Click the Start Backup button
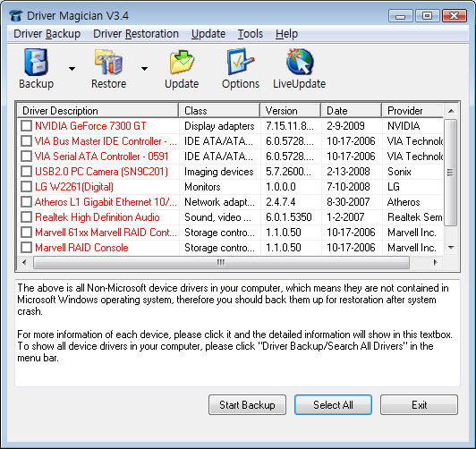The height and width of the screenshot is (449, 476). pyautogui.click(x=247, y=404)
